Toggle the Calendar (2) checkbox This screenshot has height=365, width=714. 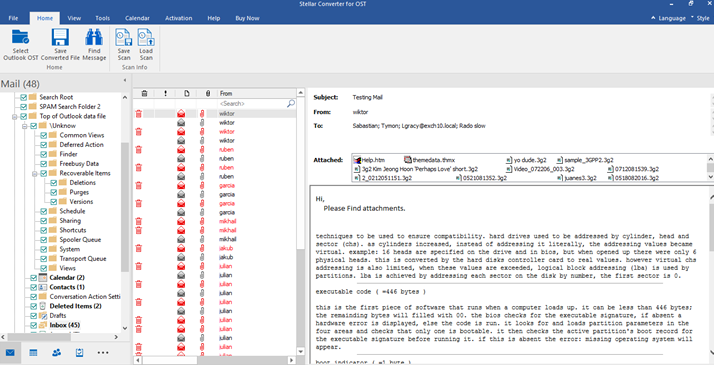(x=34, y=278)
